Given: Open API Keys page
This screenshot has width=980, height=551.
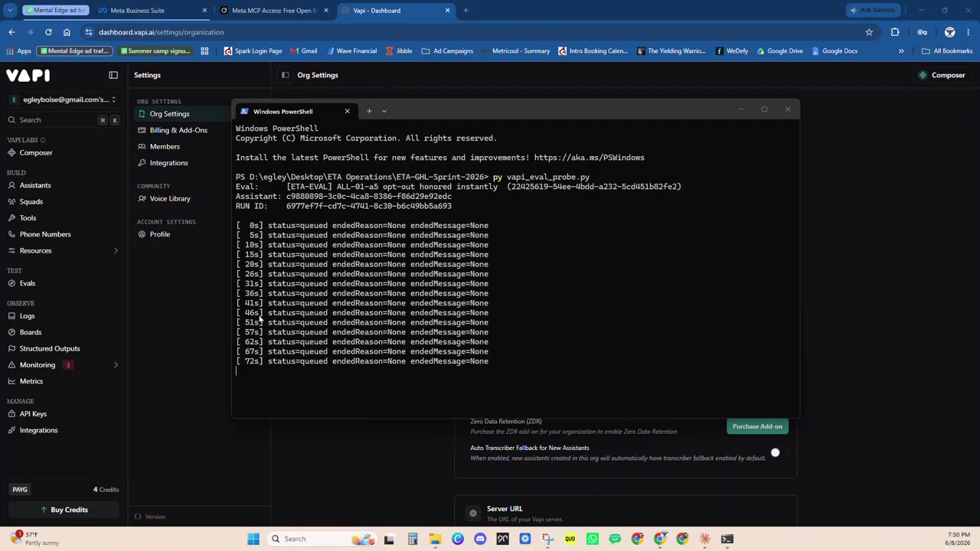Looking at the screenshot, I should pos(33,414).
